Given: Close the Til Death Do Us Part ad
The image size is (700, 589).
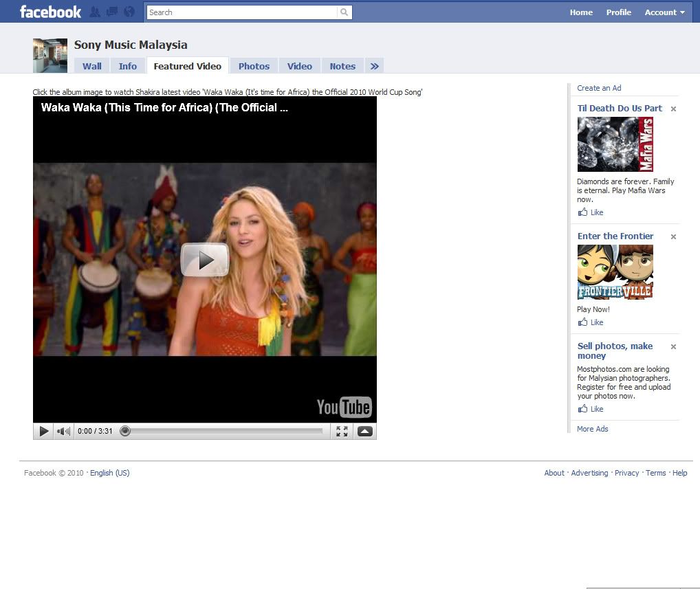Looking at the screenshot, I should [x=673, y=109].
